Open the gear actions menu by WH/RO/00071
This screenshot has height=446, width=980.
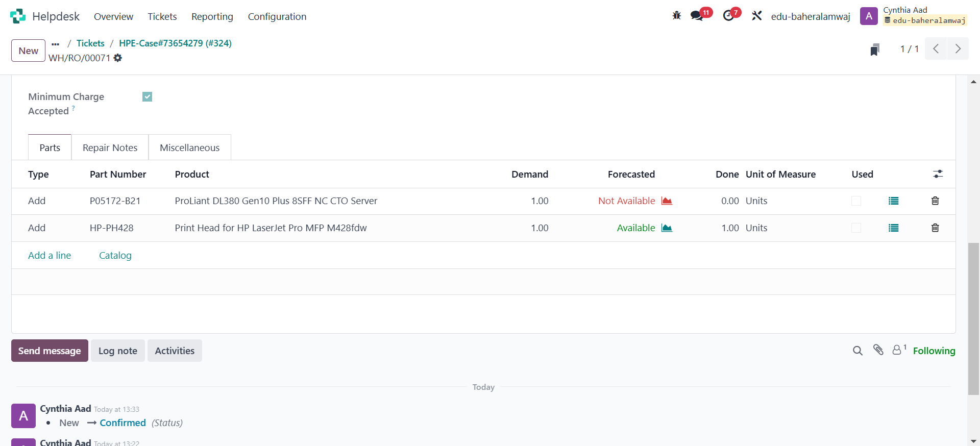[x=118, y=58]
